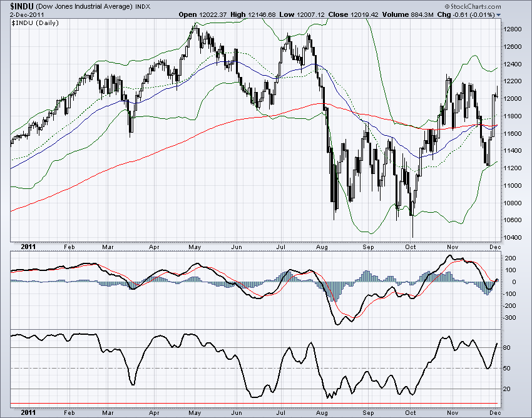Click the Jul label on the bottom time axis
This screenshot has width=532, height=418.
(280, 413)
